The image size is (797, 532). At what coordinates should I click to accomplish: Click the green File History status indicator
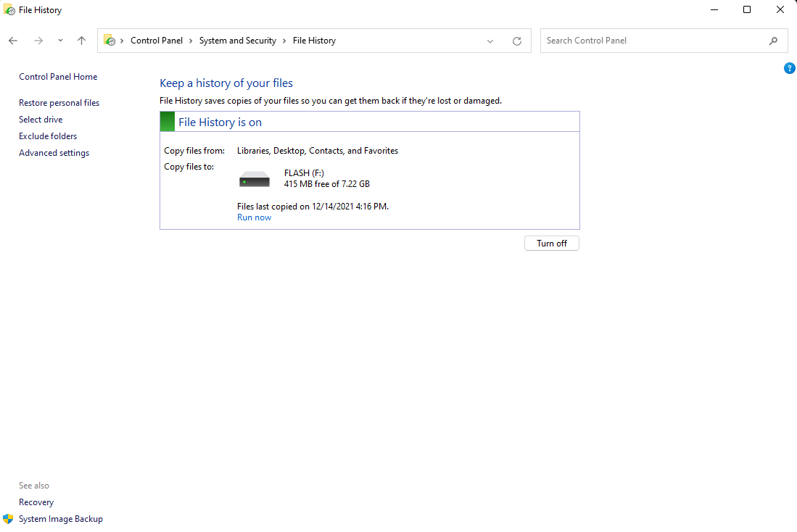167,121
